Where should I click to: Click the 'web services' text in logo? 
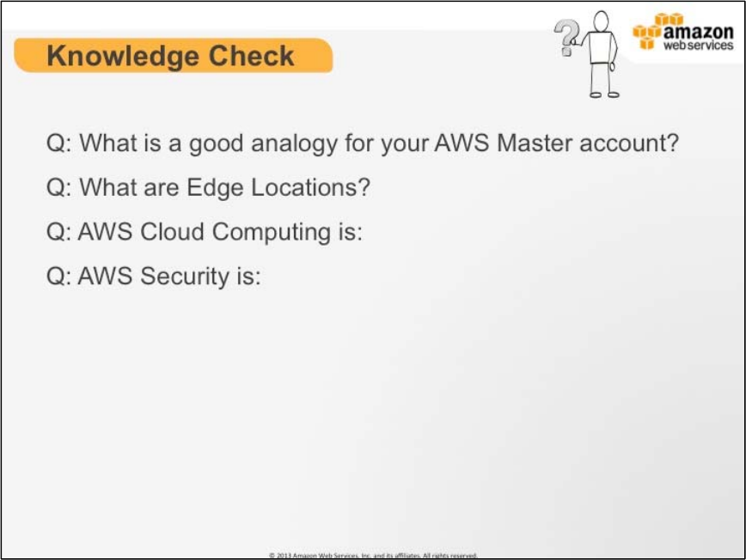698,46
